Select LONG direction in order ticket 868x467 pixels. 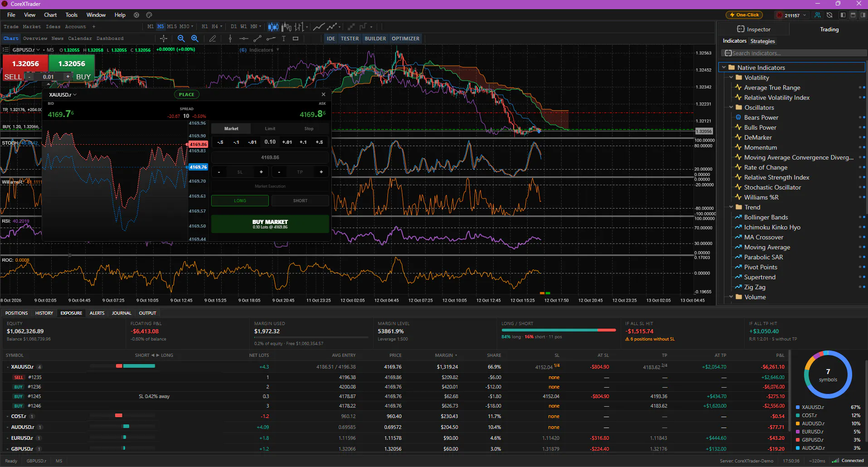[240, 200]
